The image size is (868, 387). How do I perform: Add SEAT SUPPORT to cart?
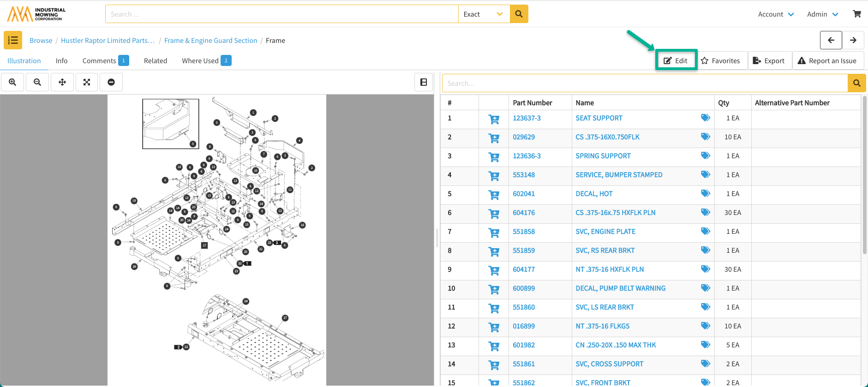click(494, 119)
